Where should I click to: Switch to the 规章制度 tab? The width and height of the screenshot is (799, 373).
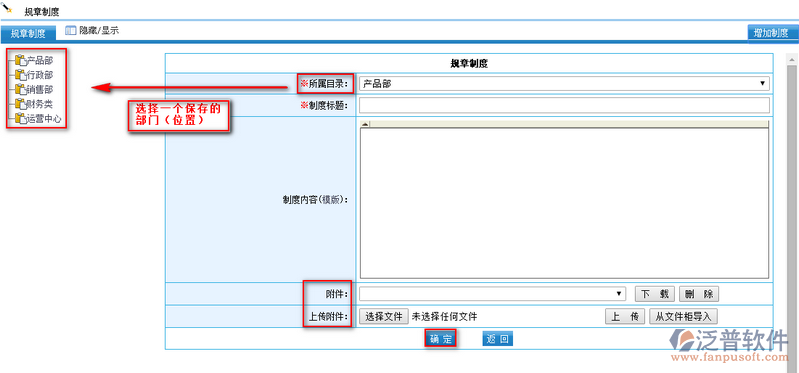(x=28, y=34)
